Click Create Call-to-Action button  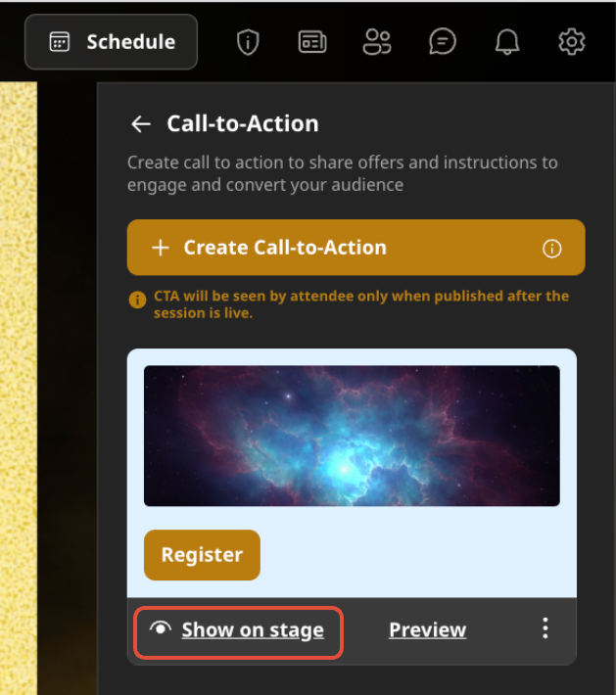coord(356,248)
